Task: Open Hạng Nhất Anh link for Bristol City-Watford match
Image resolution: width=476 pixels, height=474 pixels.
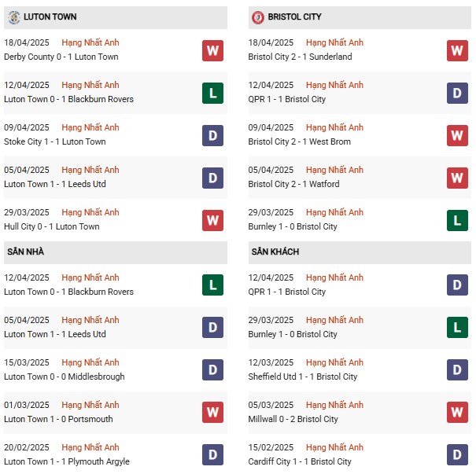Action: tap(335, 170)
